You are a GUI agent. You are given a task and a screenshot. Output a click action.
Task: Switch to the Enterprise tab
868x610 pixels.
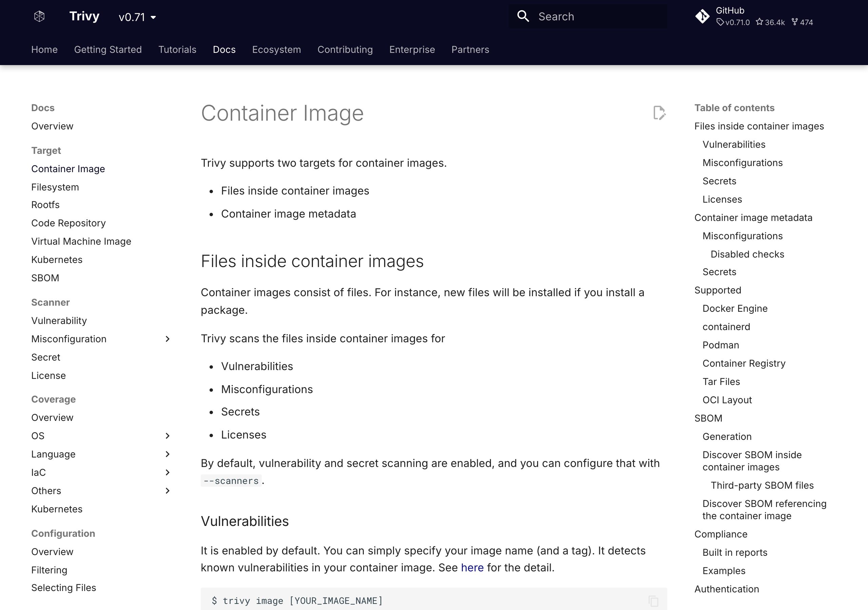click(x=412, y=49)
